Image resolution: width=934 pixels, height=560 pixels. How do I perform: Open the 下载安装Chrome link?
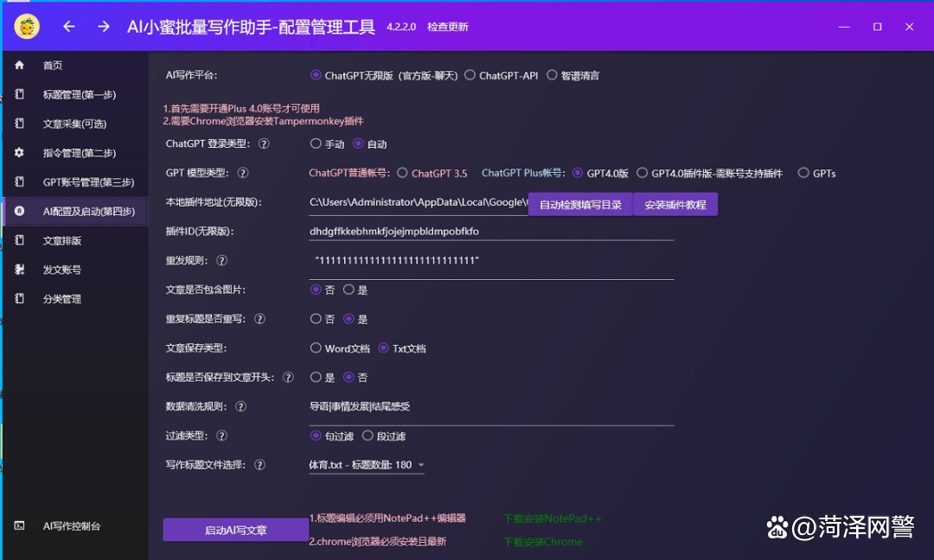[x=543, y=542]
